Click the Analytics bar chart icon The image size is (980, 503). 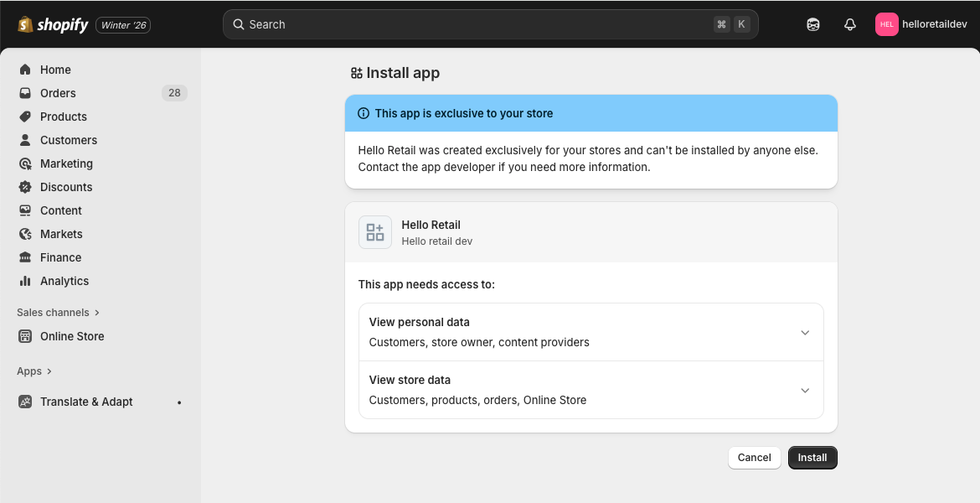[x=25, y=281]
